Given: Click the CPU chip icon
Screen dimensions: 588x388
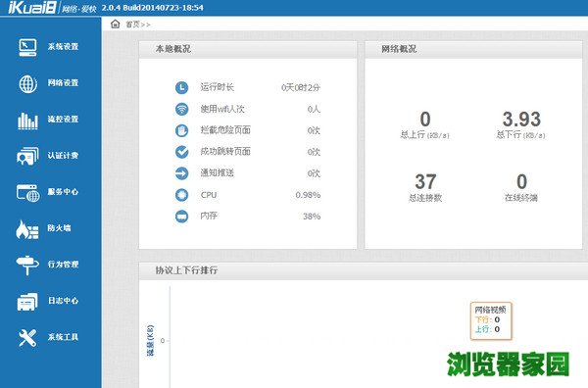Looking at the screenshot, I should pyautogui.click(x=182, y=195).
